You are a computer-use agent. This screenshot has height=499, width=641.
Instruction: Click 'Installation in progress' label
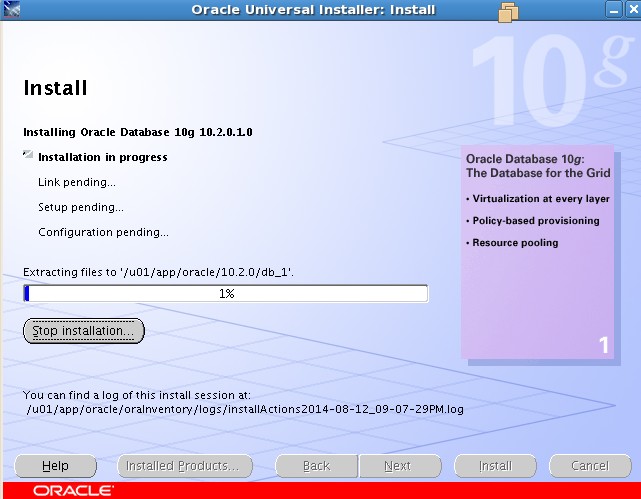click(103, 157)
